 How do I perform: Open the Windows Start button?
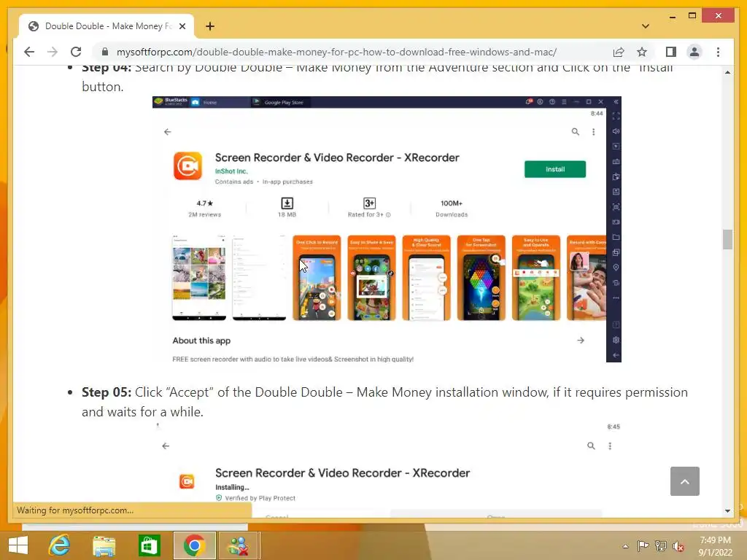coord(18,545)
